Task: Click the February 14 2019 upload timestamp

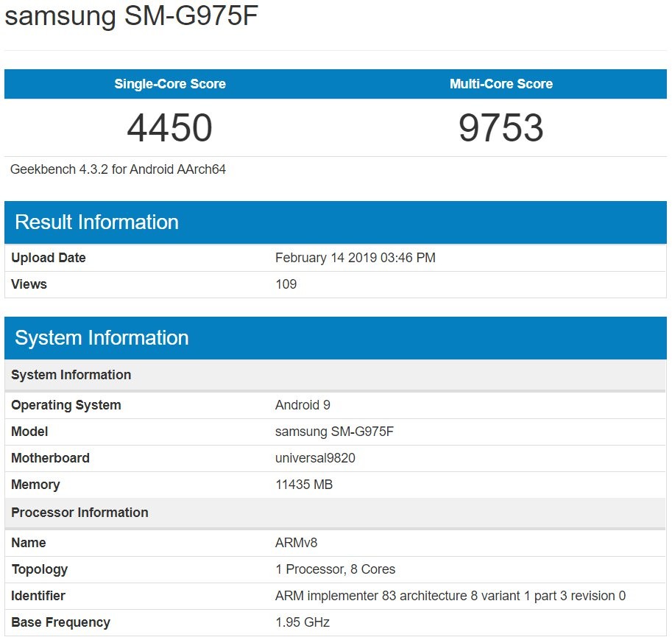Action: (x=355, y=258)
